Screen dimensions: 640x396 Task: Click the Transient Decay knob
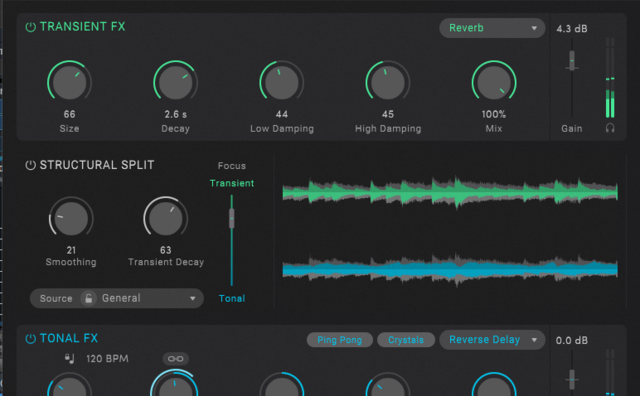coord(165,218)
